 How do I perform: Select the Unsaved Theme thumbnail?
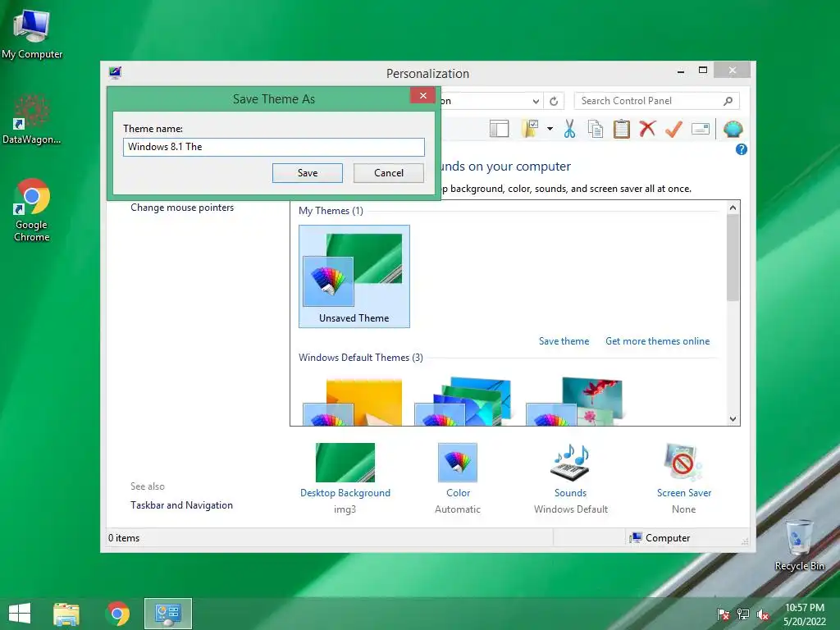coord(354,276)
